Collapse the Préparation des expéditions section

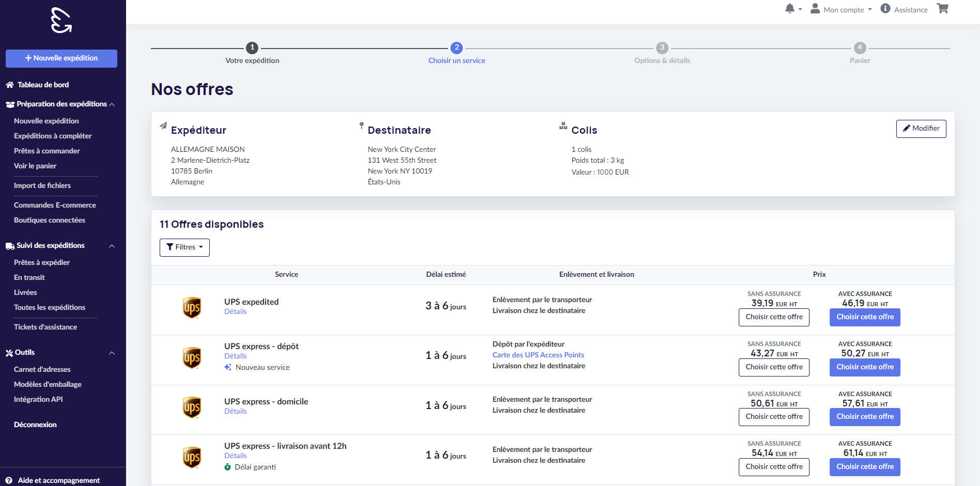coord(112,104)
